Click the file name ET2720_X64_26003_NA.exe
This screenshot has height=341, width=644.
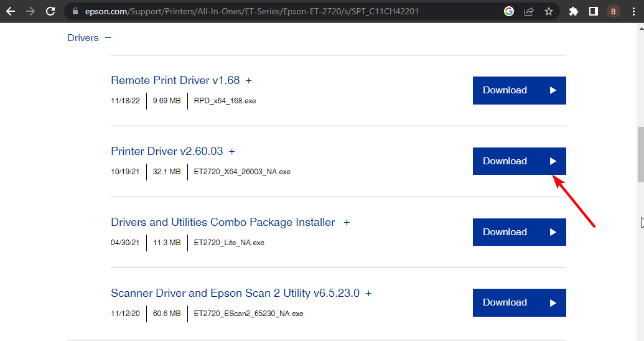pyautogui.click(x=242, y=172)
